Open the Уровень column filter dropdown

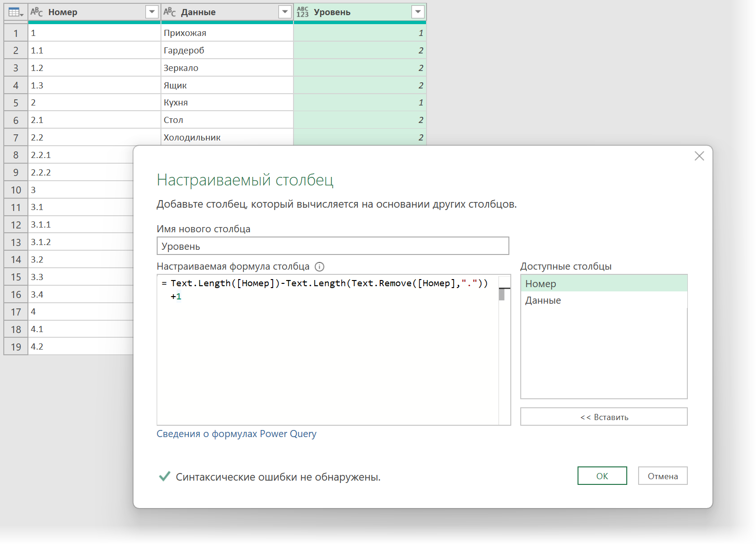pos(418,12)
